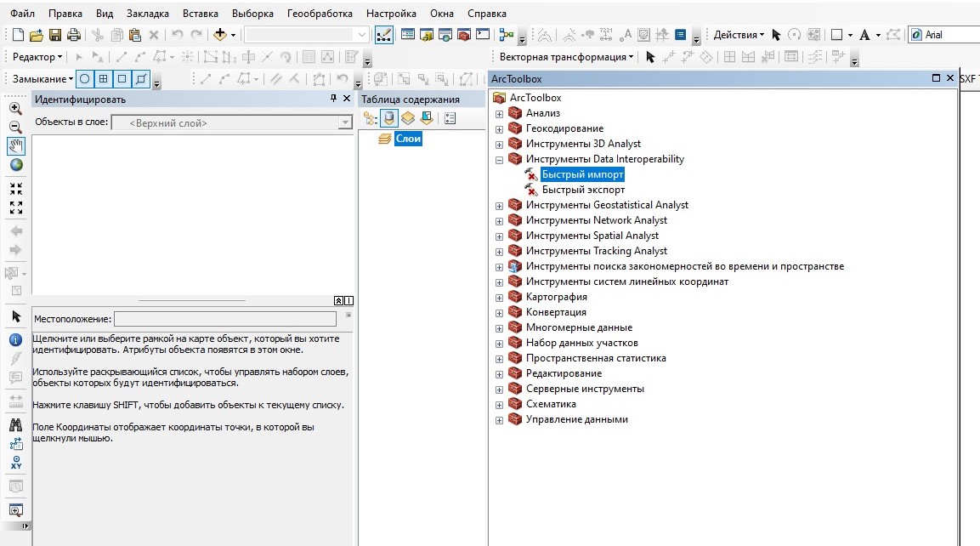Click the Save floppy disk icon

click(55, 35)
